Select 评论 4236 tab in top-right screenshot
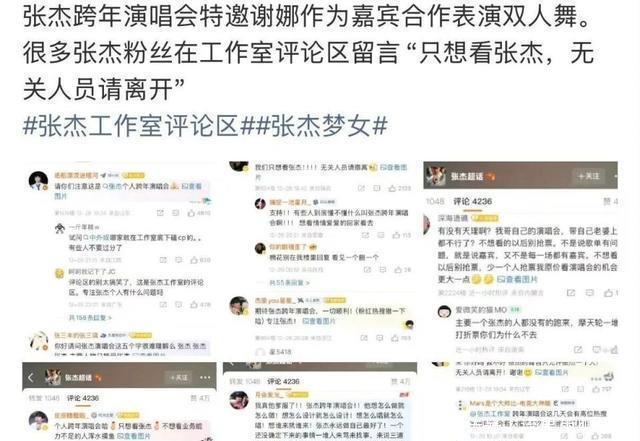Screen dimensions: 640x441 472,201
